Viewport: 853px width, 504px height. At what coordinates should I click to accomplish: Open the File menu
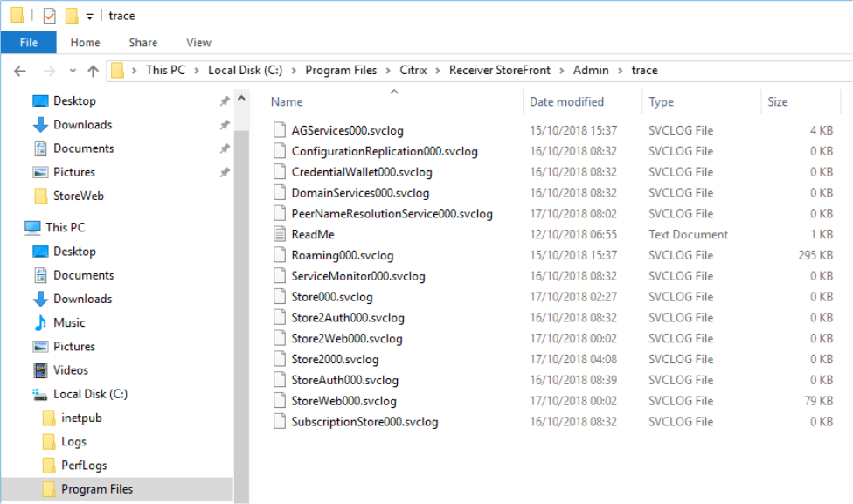(x=29, y=42)
